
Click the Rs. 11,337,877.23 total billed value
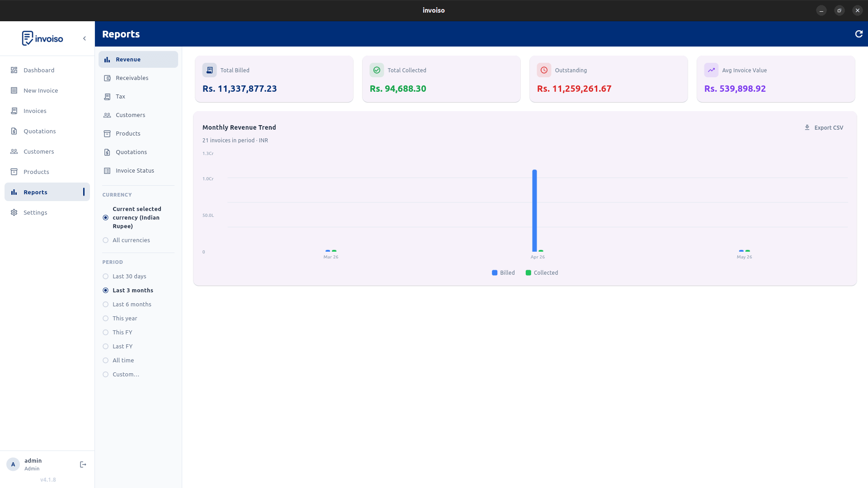(240, 89)
